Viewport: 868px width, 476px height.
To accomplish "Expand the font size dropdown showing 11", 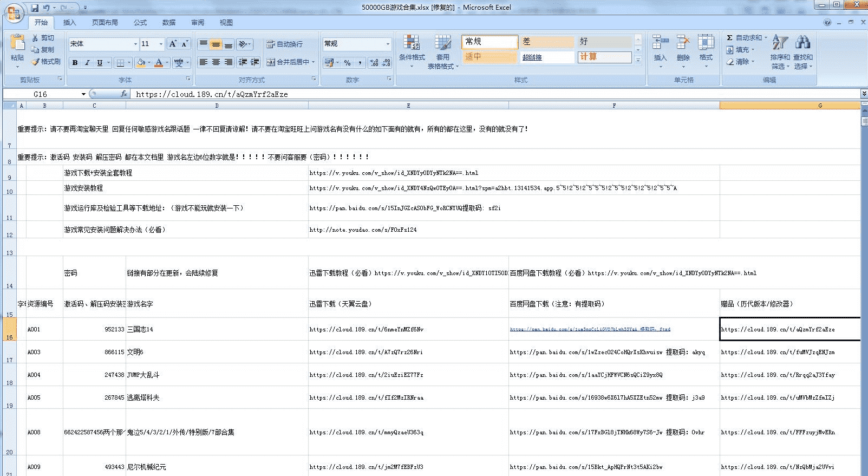I will 161,44.
